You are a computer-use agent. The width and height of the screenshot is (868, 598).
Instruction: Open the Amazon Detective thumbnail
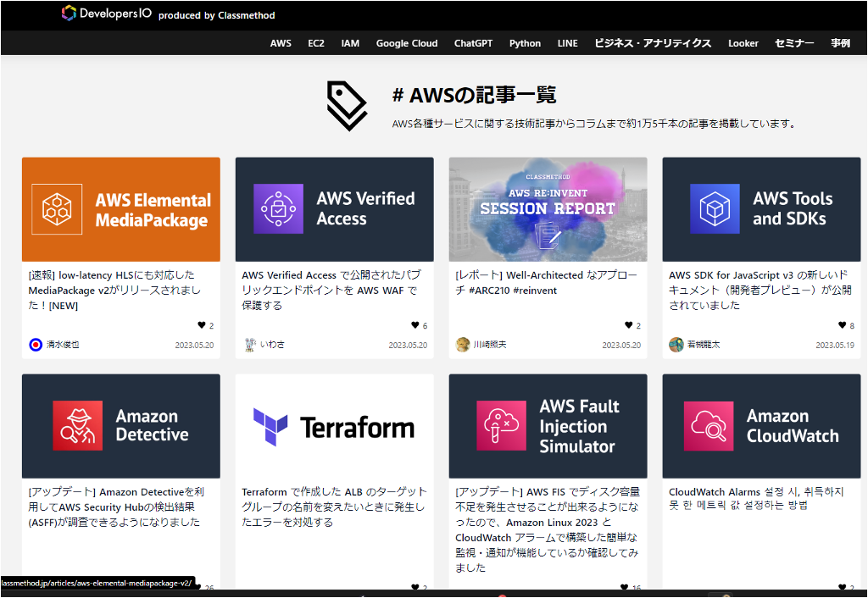[121, 426]
